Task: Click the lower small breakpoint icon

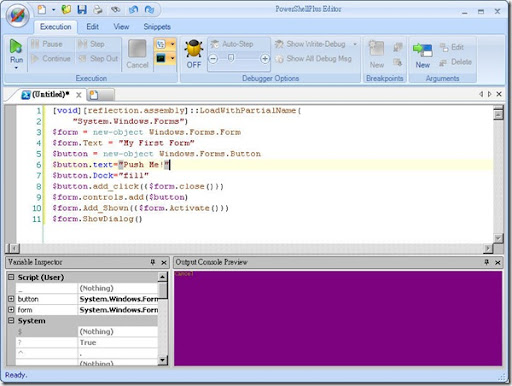Action: [398, 62]
